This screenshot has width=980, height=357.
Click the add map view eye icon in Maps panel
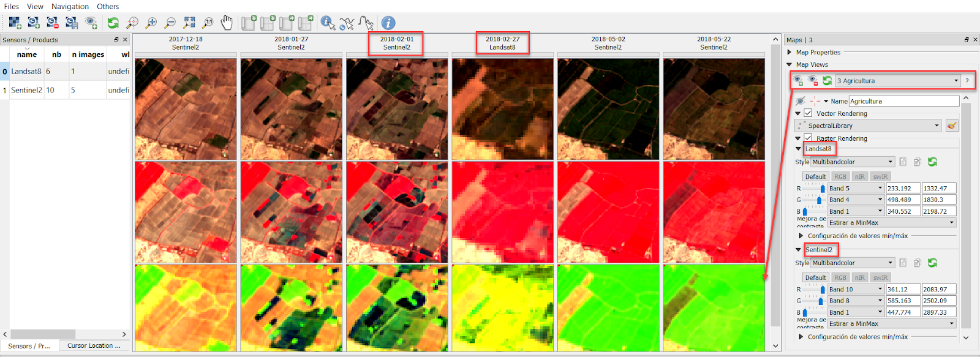point(798,80)
